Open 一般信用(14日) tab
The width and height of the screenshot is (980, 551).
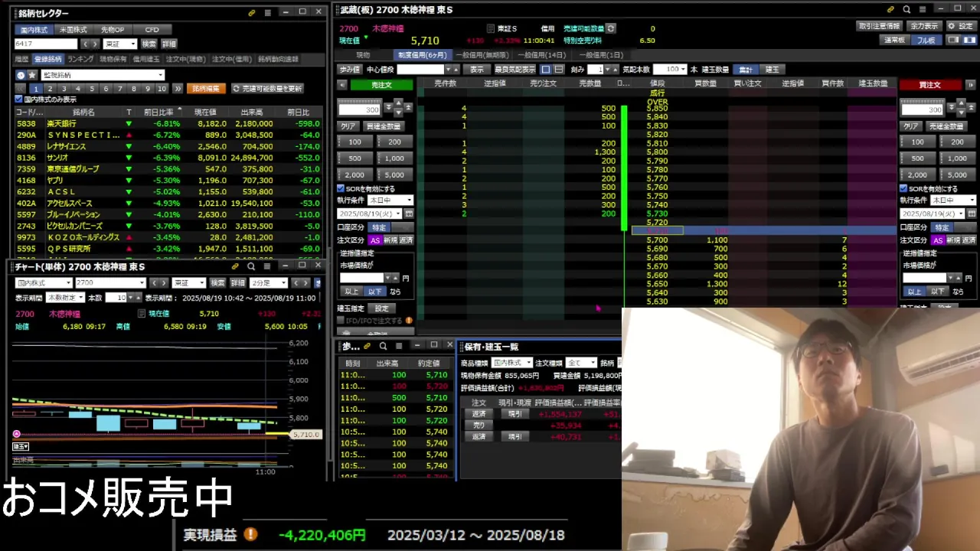click(542, 55)
